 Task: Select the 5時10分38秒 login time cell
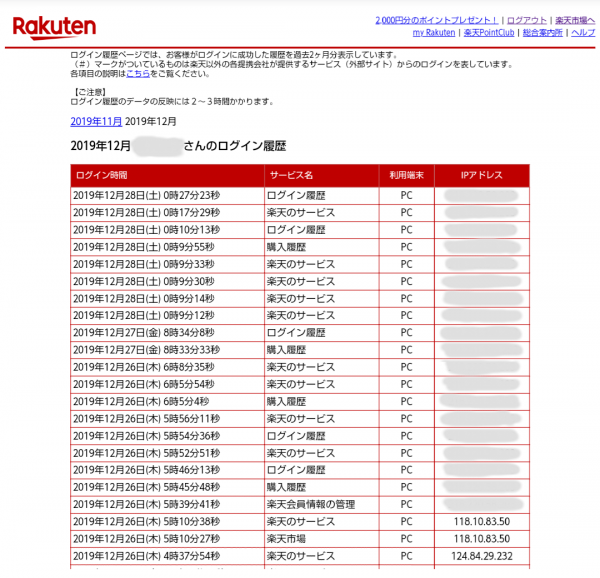click(x=167, y=522)
